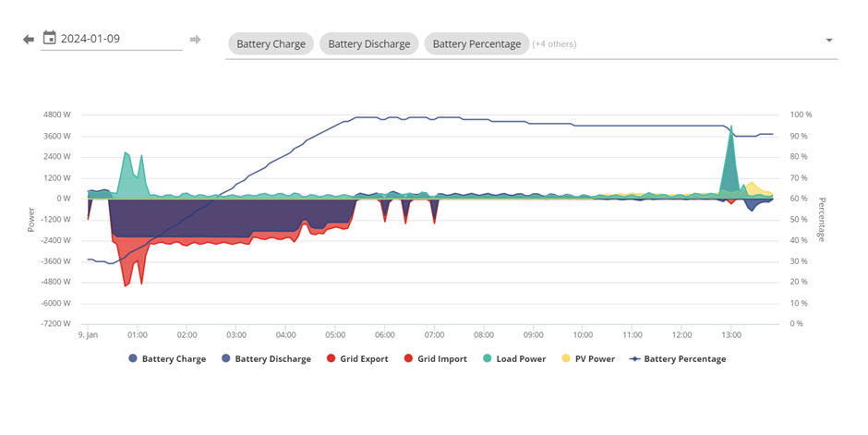Toggle PV Power series in legend

(588, 358)
